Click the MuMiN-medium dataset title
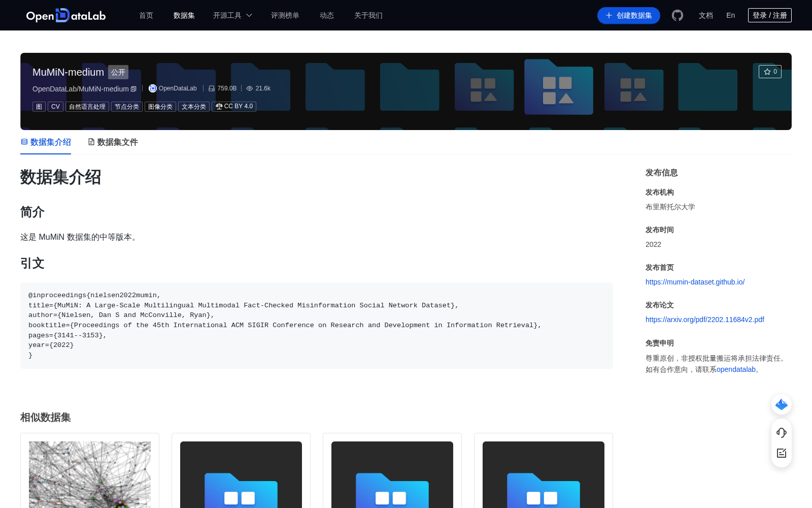This screenshot has width=812, height=508. 68,72
